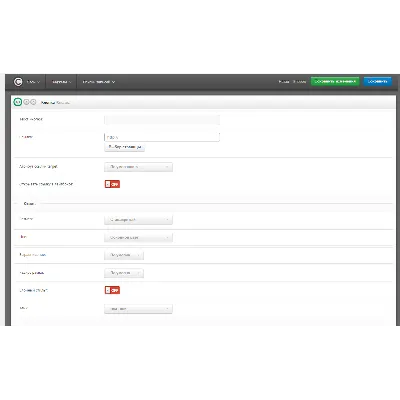The image size is (400, 400).
Task: Open the lower of the two narrow dropdowns
Action: click(124, 273)
